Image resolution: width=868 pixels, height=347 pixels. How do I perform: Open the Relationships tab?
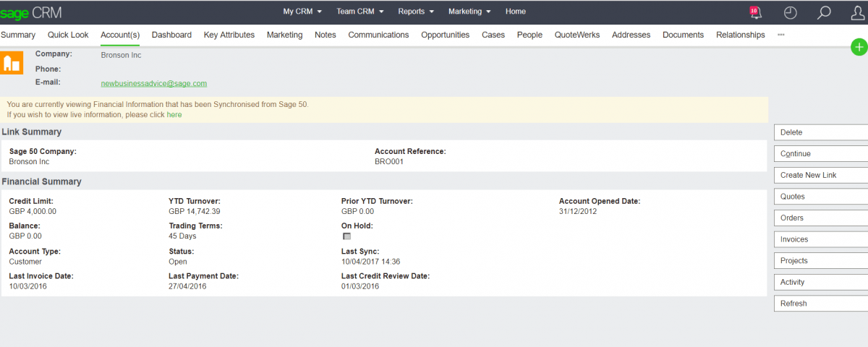741,35
